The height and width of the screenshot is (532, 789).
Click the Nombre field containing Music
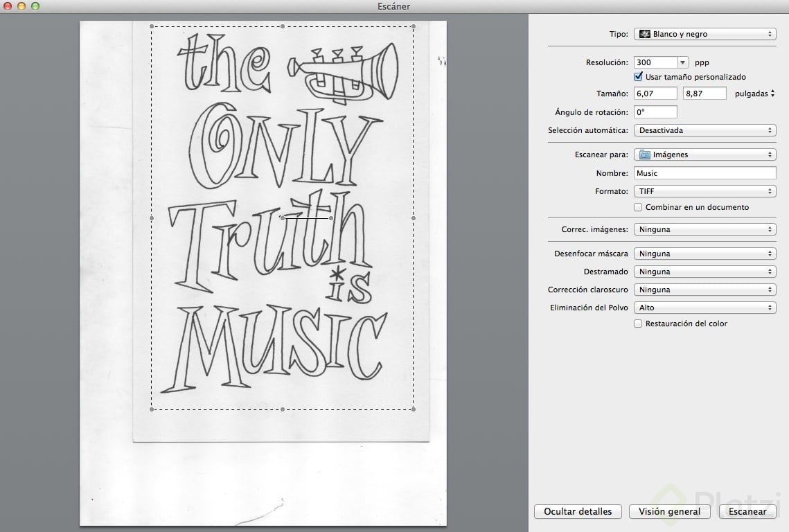(x=704, y=173)
